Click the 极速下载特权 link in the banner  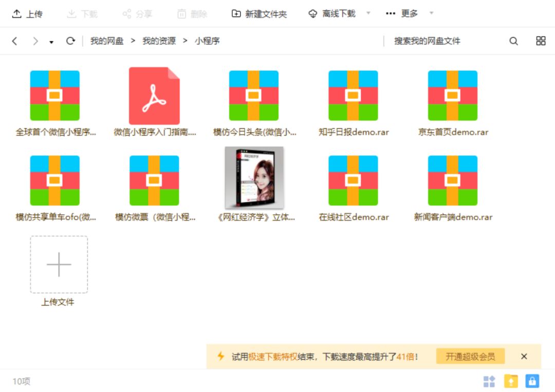pyautogui.click(x=272, y=357)
